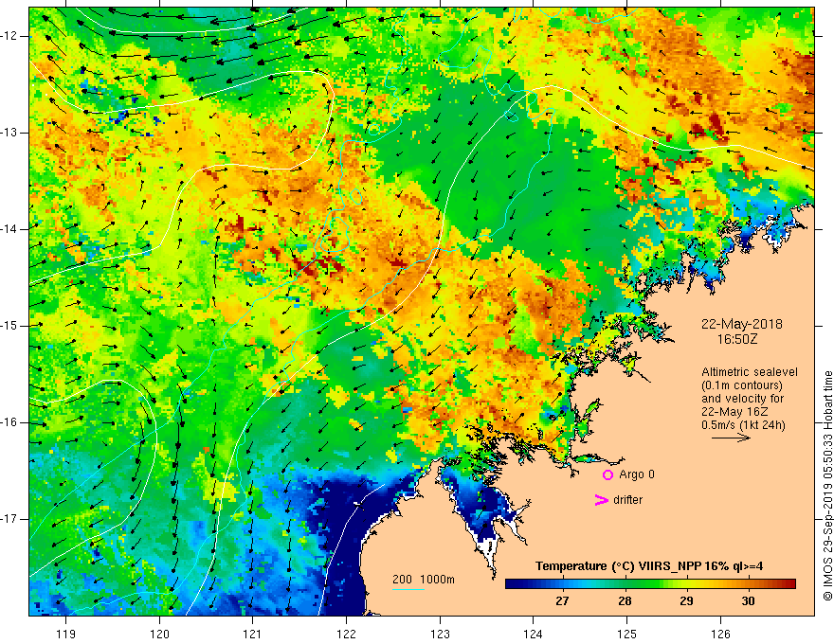Click the '125' longitude axis label
The height and width of the screenshot is (644, 834).
(x=627, y=634)
